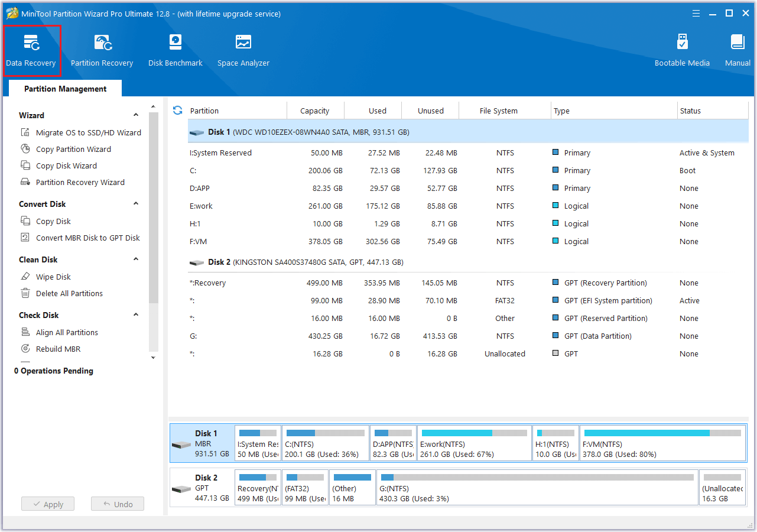Open the title bar hamburger menu
Viewport: 757px width, 532px height.
[697, 13]
